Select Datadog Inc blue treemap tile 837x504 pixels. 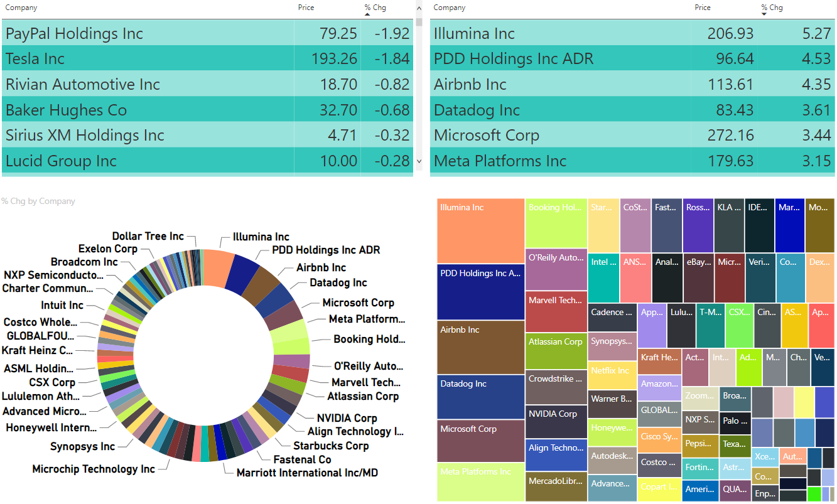pos(481,397)
